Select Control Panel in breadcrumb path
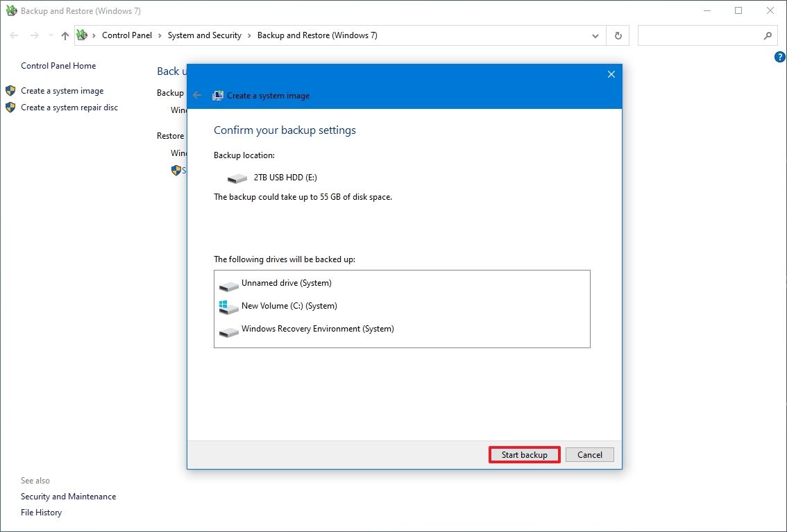 pos(126,35)
